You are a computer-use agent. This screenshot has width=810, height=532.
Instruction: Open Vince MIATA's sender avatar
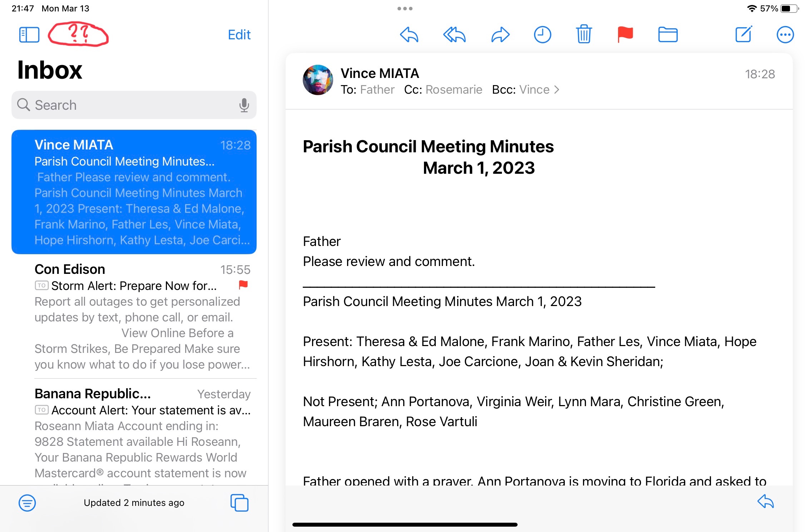(318, 80)
